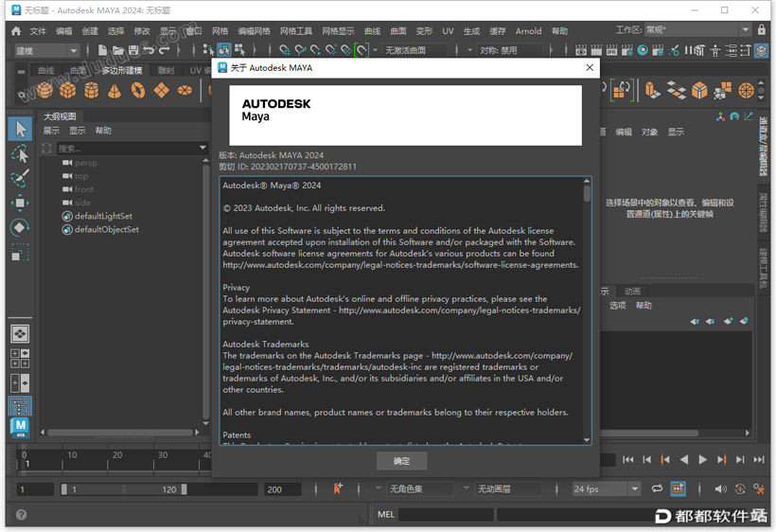Open the menu set dropdown 建模

tap(46, 50)
